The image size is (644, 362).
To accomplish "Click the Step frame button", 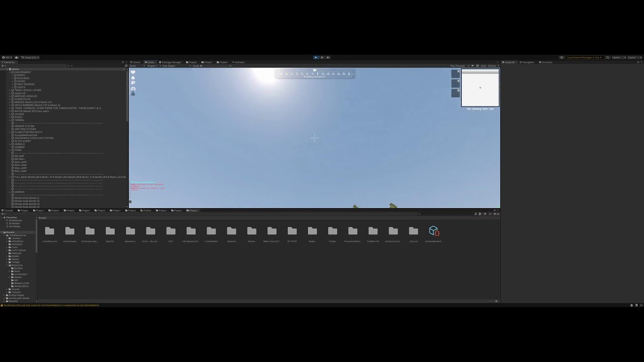I will (328, 57).
